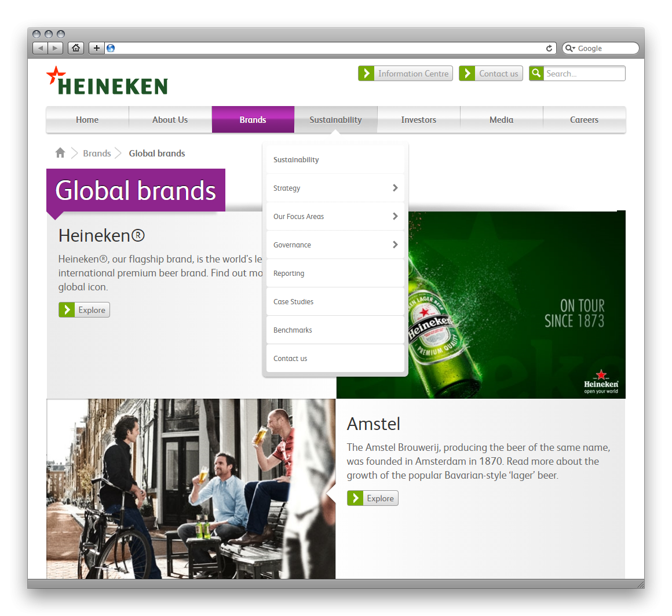Open the About Us tab

tap(170, 119)
